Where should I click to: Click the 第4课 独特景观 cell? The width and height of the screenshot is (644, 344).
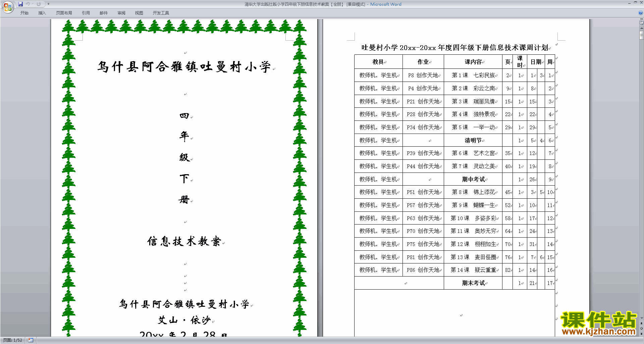pos(473,114)
